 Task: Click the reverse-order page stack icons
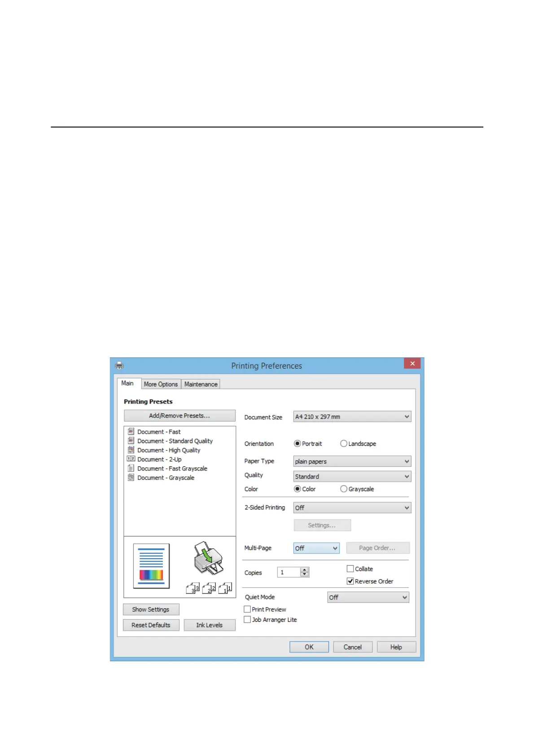(209, 588)
